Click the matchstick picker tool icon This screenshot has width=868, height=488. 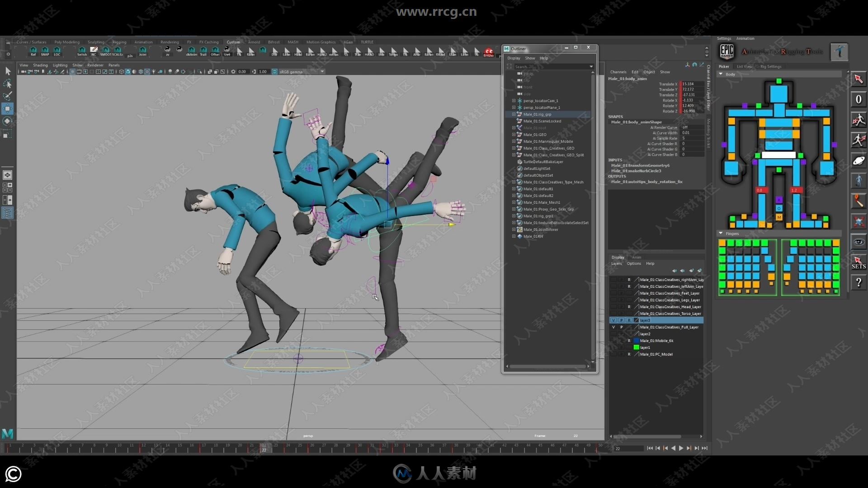click(x=859, y=201)
